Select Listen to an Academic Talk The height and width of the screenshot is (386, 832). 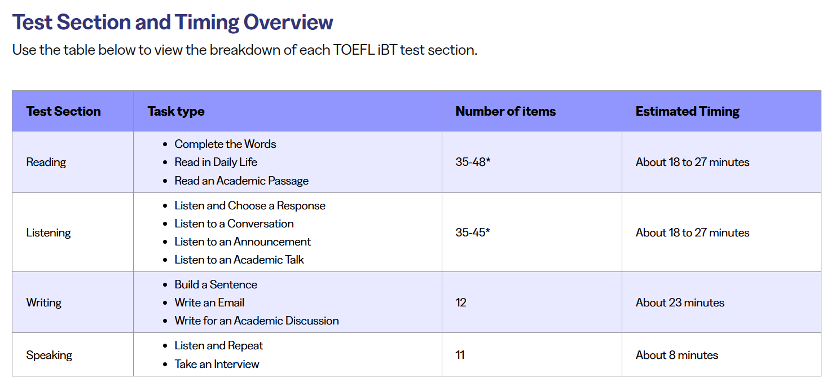pyautogui.click(x=239, y=260)
